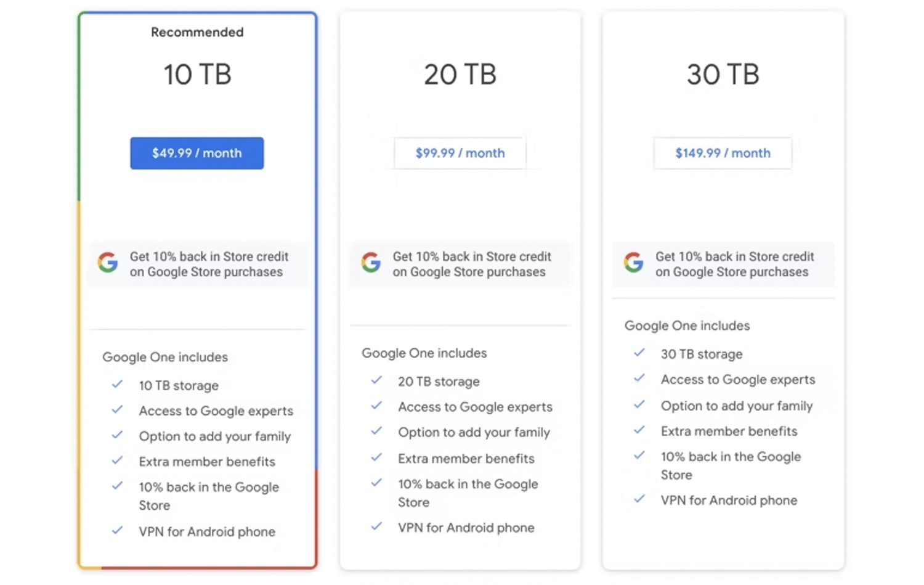924x585 pixels.
Task: Click the checkmark beside 10 TB storage
Action: (x=117, y=385)
